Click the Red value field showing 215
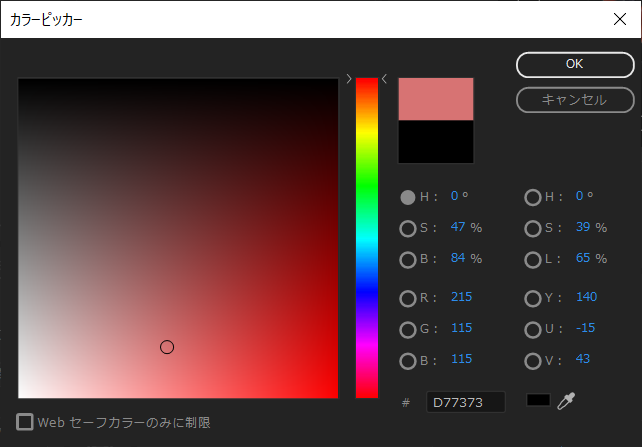This screenshot has height=447, width=642. click(x=461, y=297)
